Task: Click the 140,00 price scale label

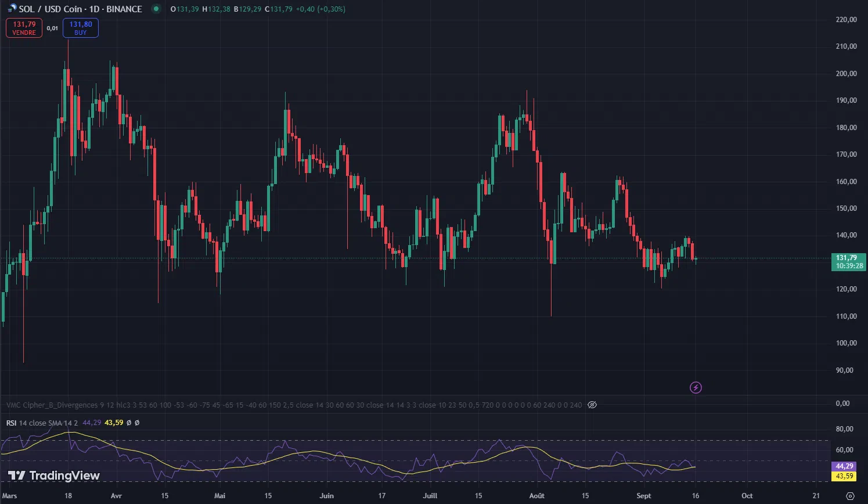Action: (x=846, y=235)
